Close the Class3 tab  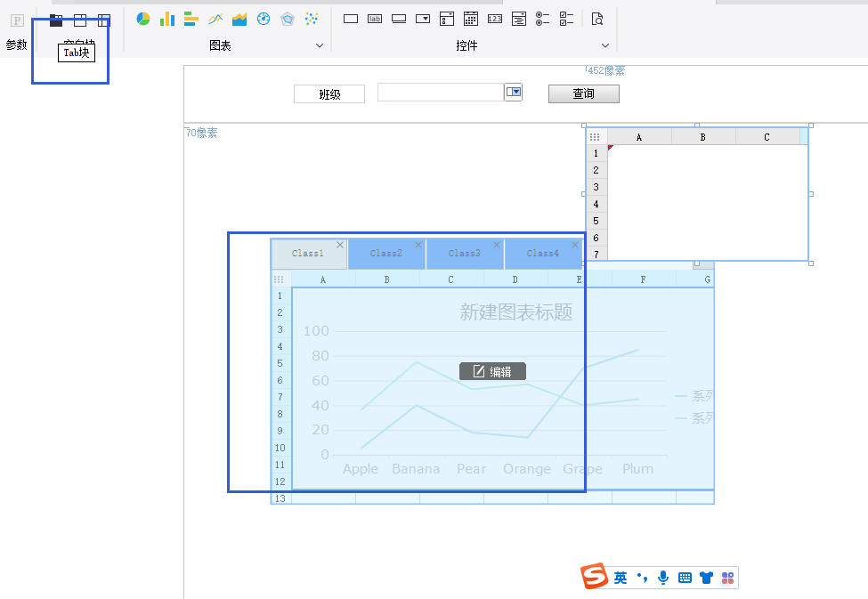coord(497,245)
